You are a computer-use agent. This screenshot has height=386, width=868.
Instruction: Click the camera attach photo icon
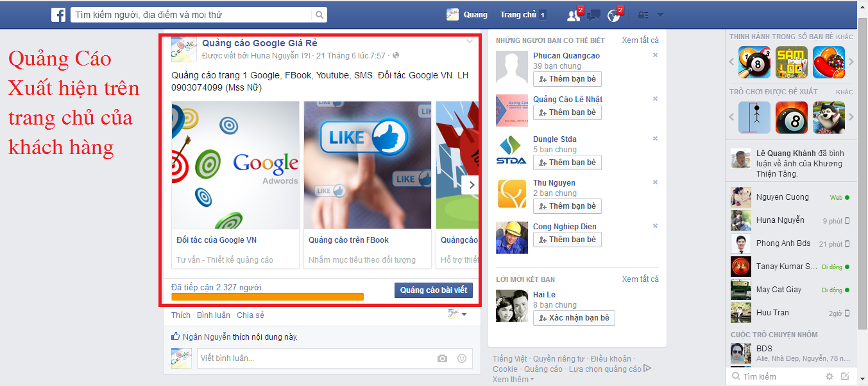tap(442, 358)
